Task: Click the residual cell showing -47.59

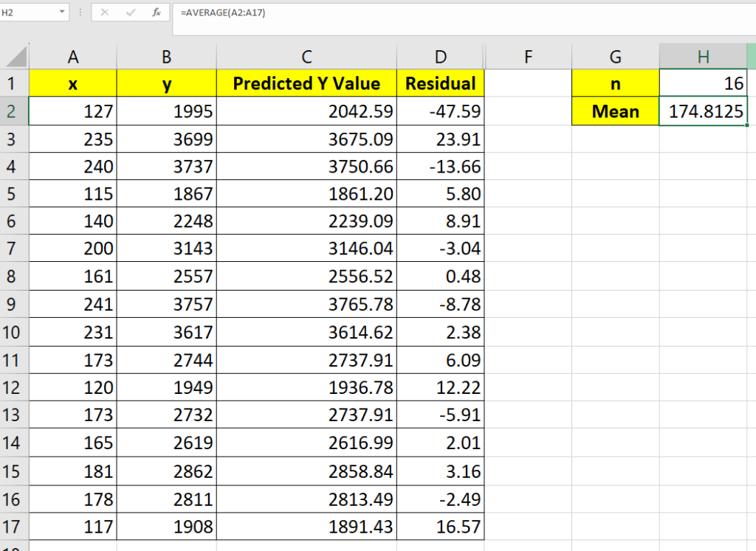Action: tap(441, 111)
